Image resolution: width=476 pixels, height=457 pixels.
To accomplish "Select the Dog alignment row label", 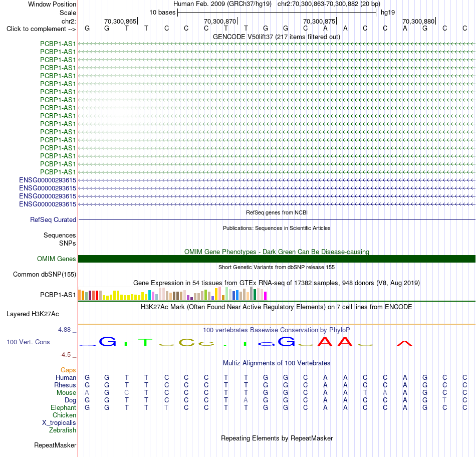I will click(x=70, y=400).
